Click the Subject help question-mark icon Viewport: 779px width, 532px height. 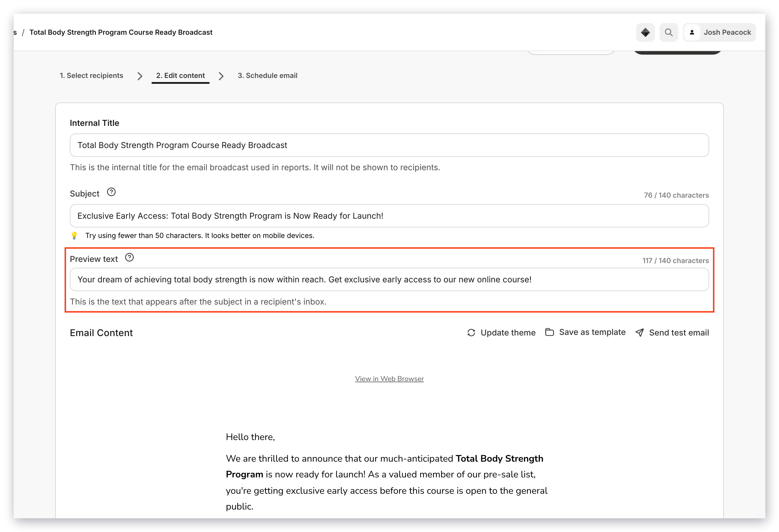pyautogui.click(x=111, y=192)
